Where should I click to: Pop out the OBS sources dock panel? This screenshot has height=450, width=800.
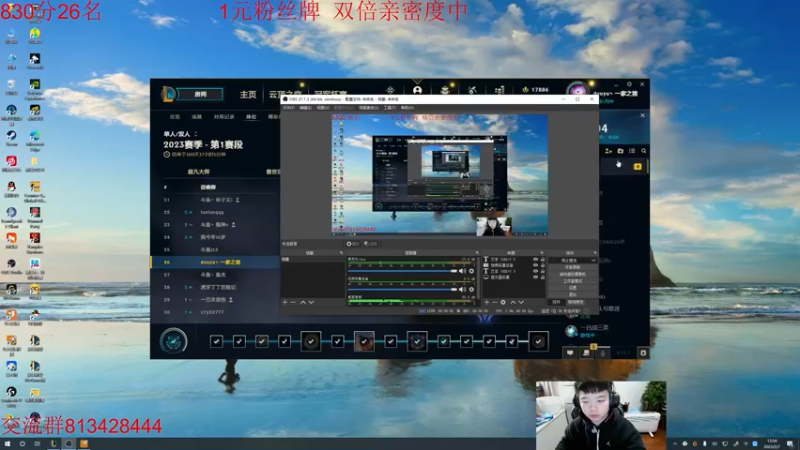pos(541,253)
